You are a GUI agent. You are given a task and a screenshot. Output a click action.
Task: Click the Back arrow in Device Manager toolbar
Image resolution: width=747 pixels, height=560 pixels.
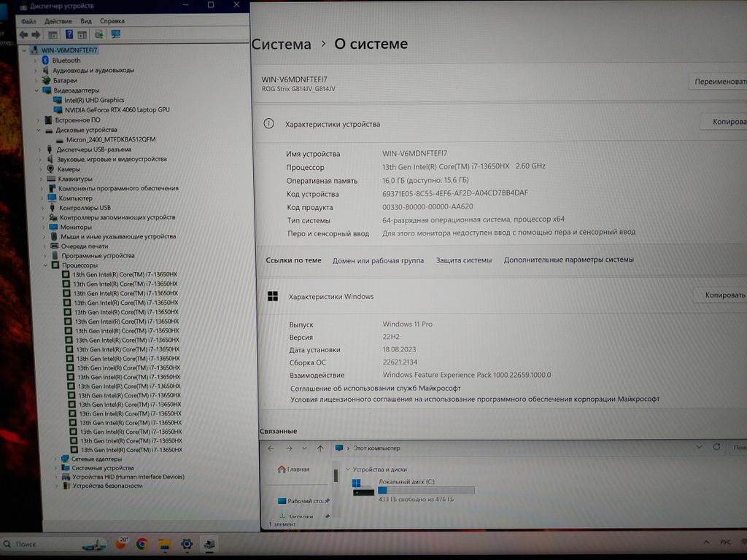23,34
